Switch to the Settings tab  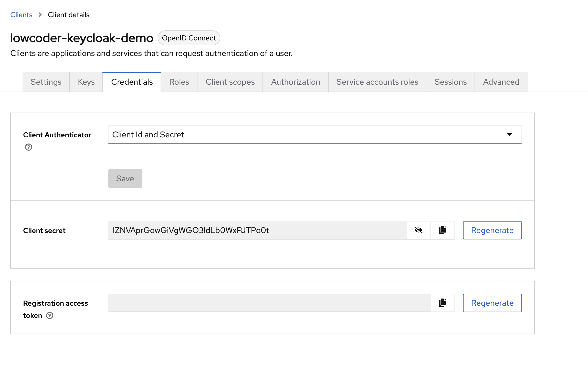[x=46, y=82]
